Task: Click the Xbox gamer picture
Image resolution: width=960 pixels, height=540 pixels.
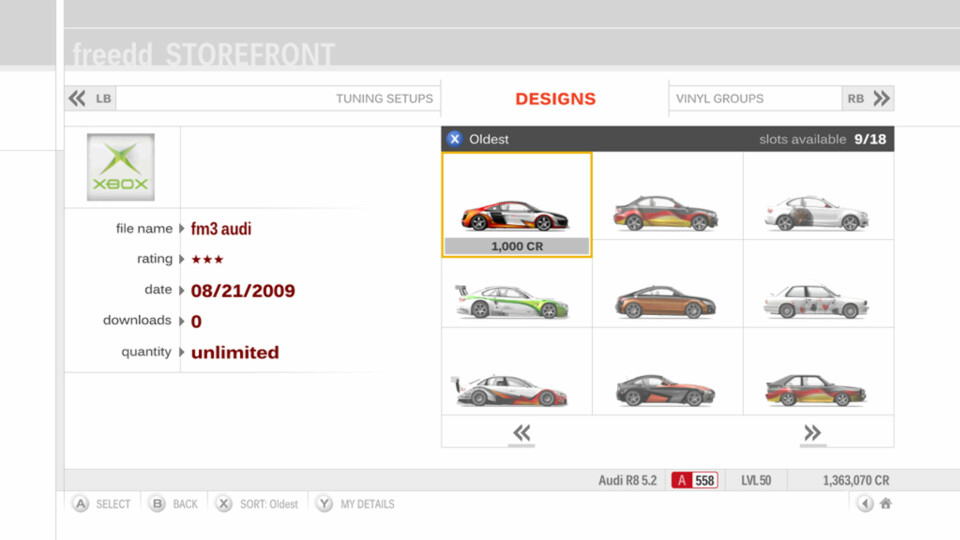Action: coord(121,167)
